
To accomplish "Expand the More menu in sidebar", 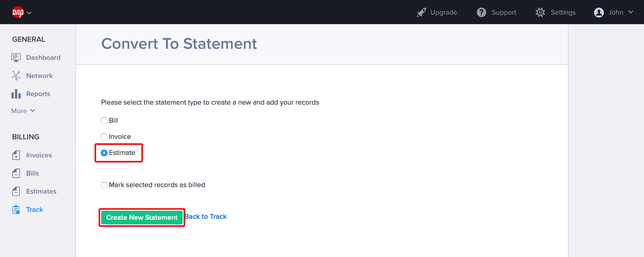I will click(x=23, y=111).
